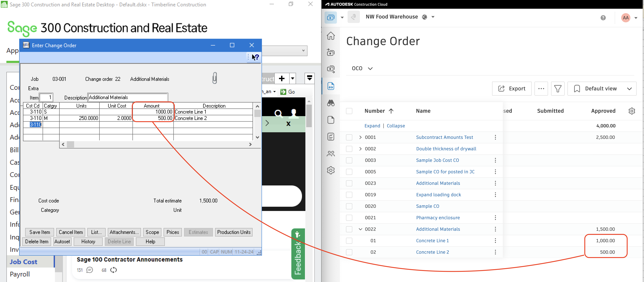The height and width of the screenshot is (282, 644).
Task: Open the Cost tool icon below Budget
Action: click(331, 69)
